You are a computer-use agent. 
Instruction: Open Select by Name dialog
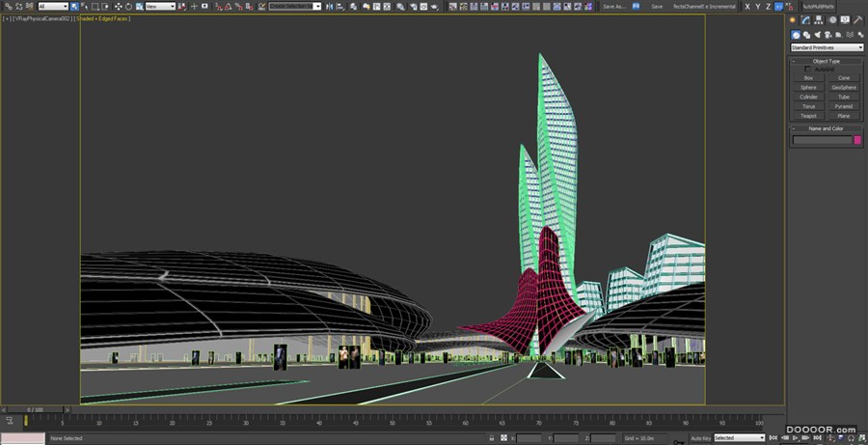(x=84, y=7)
